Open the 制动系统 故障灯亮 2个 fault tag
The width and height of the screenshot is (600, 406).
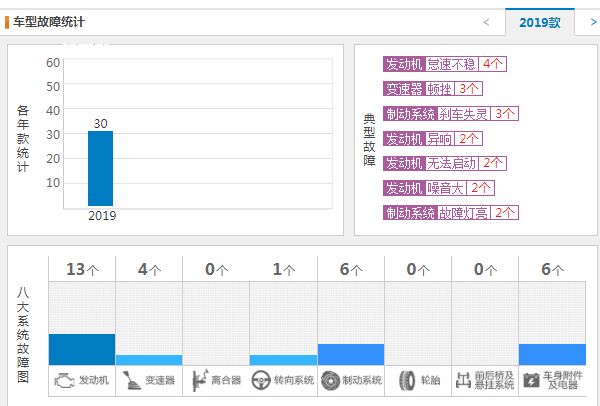[x=450, y=213]
